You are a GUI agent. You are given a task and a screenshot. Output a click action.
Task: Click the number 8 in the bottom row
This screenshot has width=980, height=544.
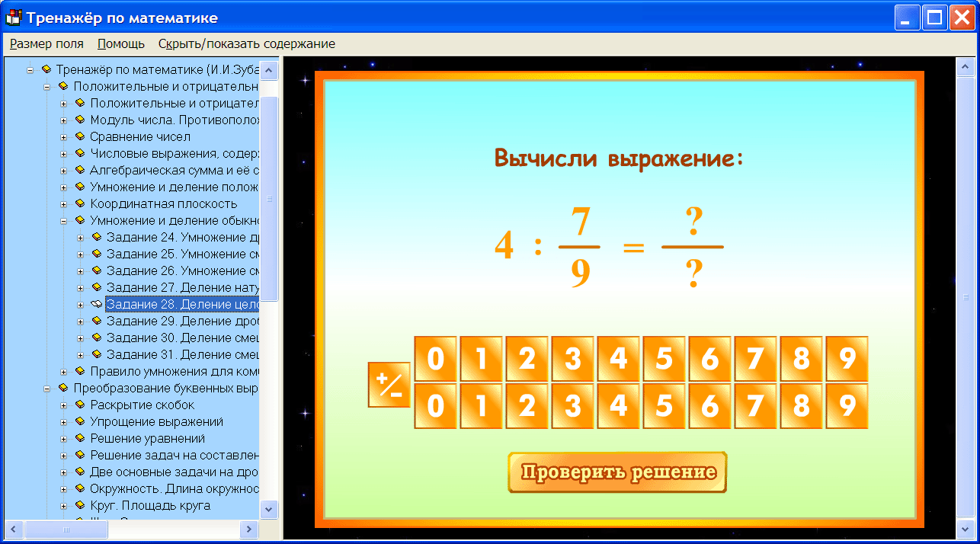click(x=801, y=406)
